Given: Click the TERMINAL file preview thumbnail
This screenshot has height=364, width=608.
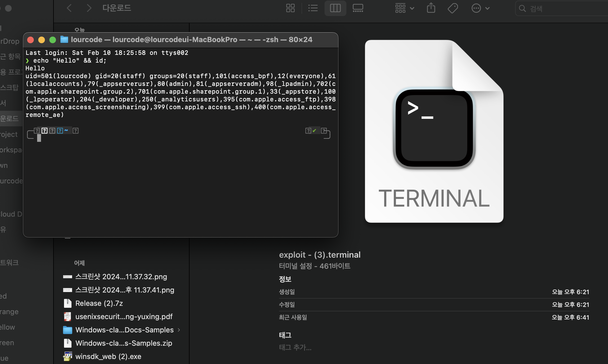Looking at the screenshot, I should coord(434,131).
